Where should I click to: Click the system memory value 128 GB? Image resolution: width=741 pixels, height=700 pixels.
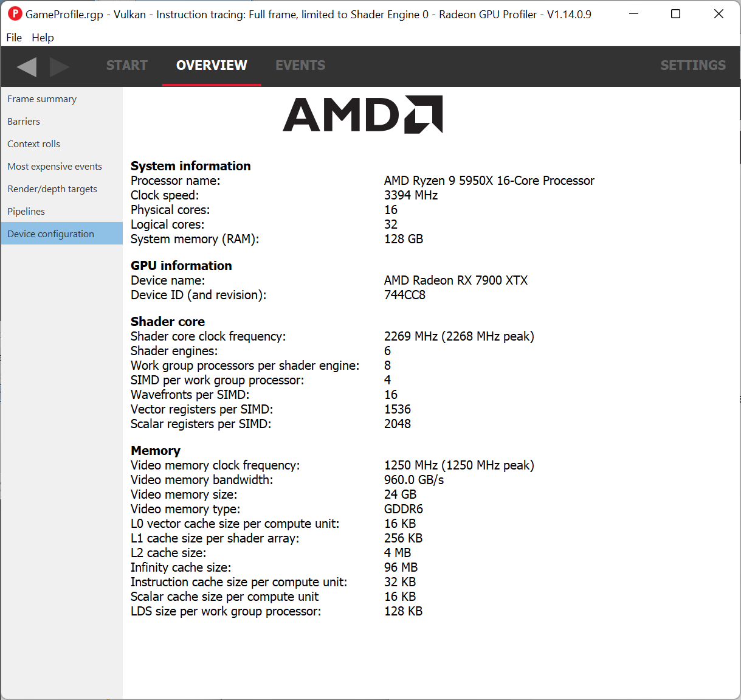(404, 239)
